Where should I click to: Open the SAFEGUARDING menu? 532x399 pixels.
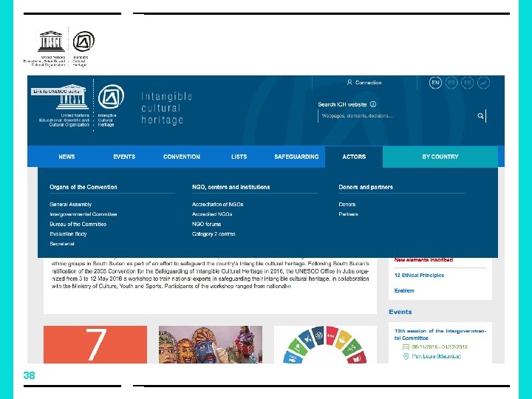click(x=296, y=157)
